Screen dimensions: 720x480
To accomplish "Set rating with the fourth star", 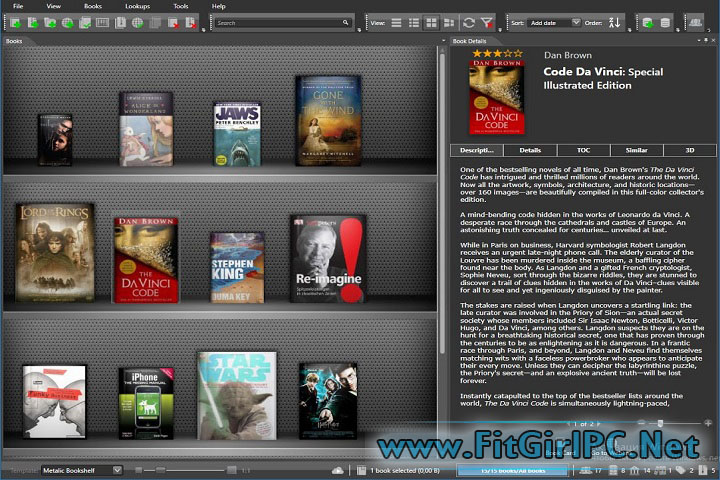I will 507,53.
